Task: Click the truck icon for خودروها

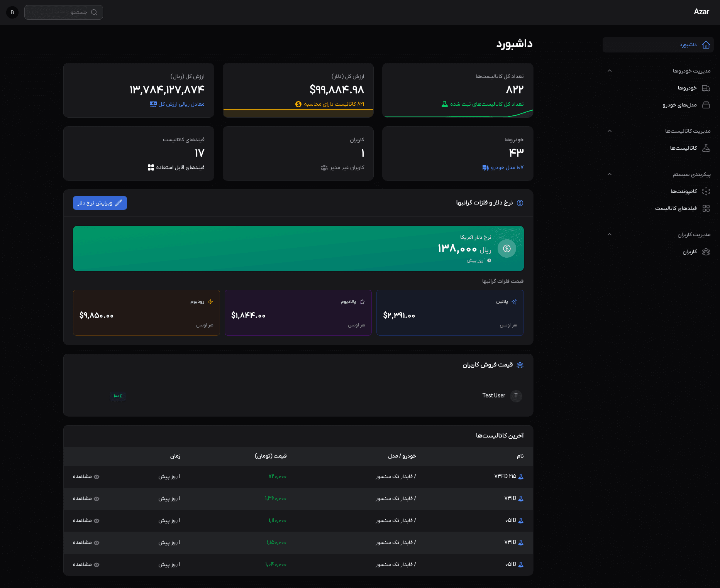Action: [706, 88]
